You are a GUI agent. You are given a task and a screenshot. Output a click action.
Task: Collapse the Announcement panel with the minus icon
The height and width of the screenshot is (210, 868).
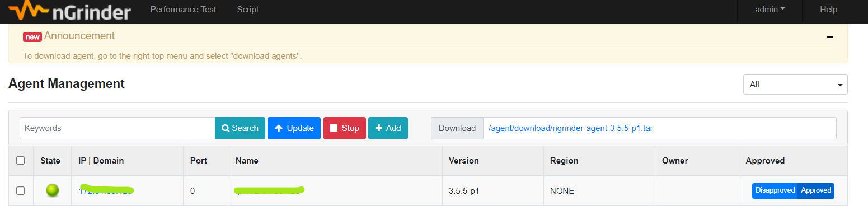coord(829,37)
